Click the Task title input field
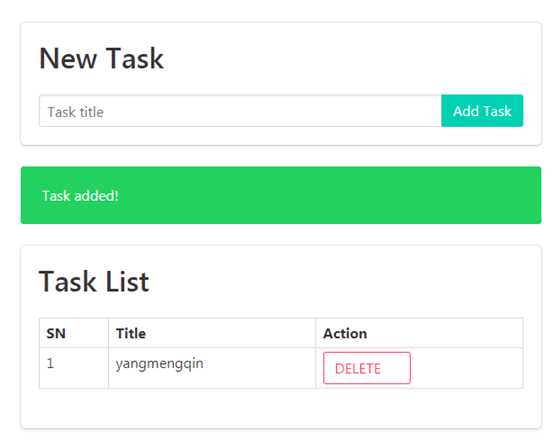The height and width of the screenshot is (440, 554). click(240, 111)
